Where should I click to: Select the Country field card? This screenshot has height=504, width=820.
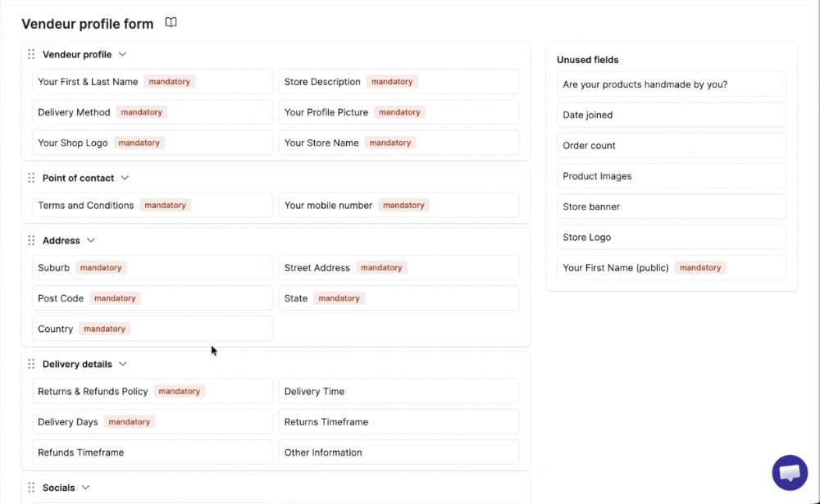pos(153,329)
